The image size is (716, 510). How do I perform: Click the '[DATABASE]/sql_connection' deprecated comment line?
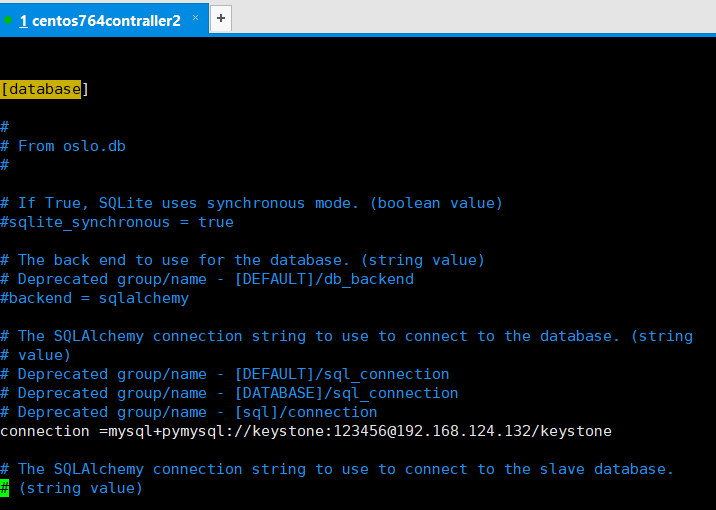coord(229,393)
